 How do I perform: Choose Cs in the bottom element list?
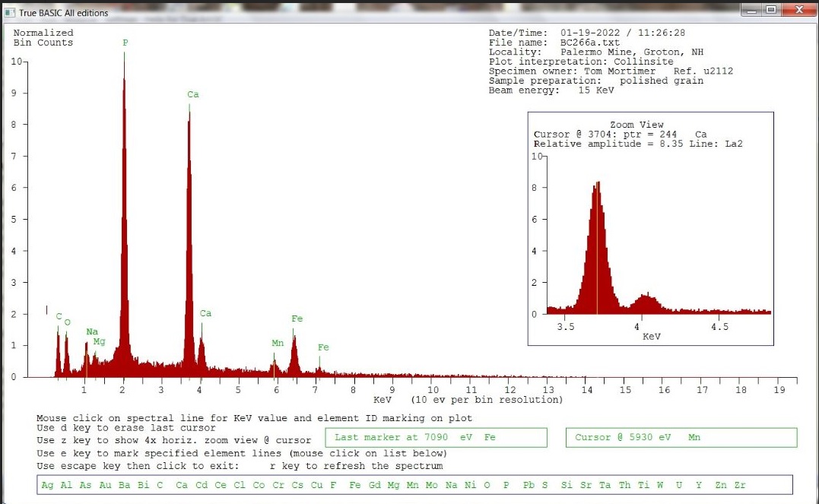(x=297, y=485)
